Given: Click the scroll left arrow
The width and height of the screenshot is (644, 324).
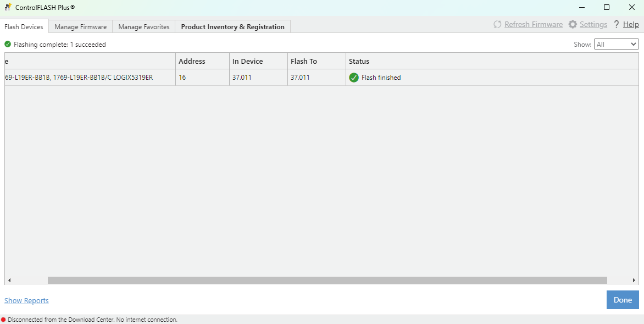Looking at the screenshot, I should [9, 281].
